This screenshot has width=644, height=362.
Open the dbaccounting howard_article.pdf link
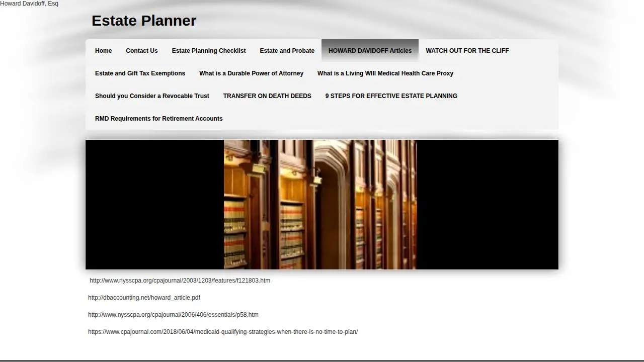point(144,298)
